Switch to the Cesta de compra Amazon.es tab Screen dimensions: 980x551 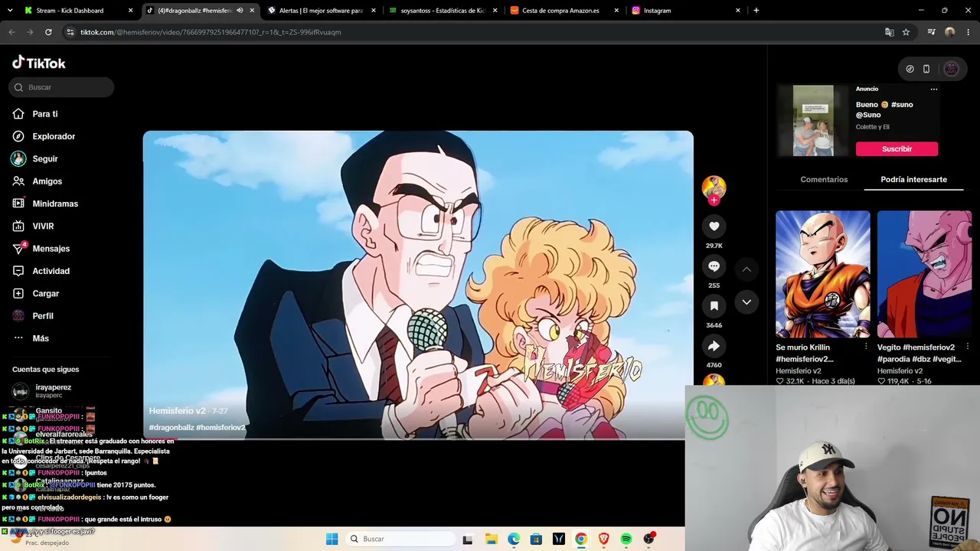coord(560,11)
